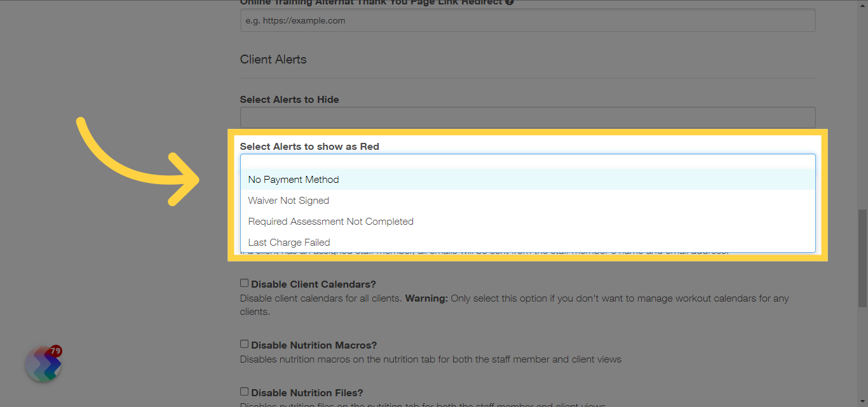Enable the "Disable Client Calendars?" checkbox
Screen dimensions: 868x407
[x=244, y=283]
